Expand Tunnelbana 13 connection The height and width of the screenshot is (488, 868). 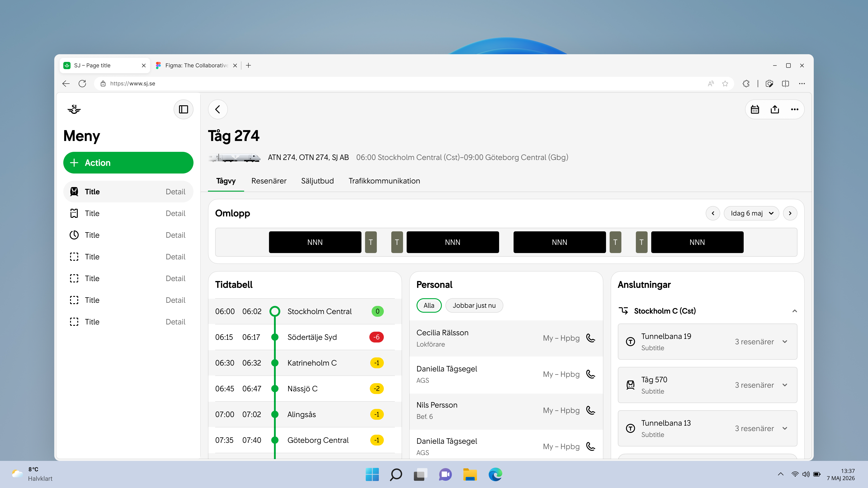point(785,428)
